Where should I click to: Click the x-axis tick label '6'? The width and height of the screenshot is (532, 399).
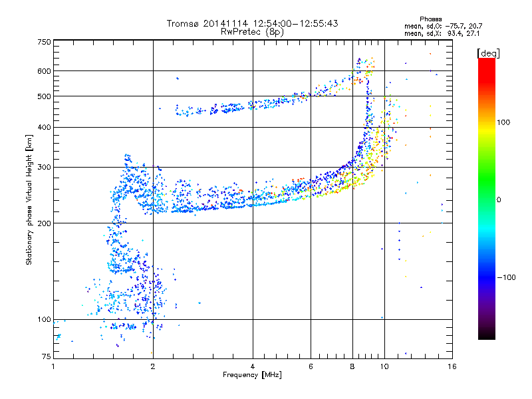[x=311, y=366]
